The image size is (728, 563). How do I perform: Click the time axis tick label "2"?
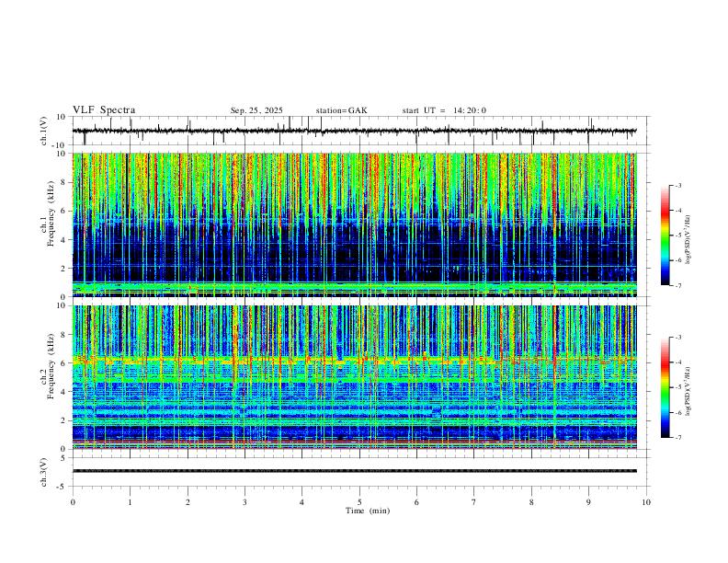point(188,502)
